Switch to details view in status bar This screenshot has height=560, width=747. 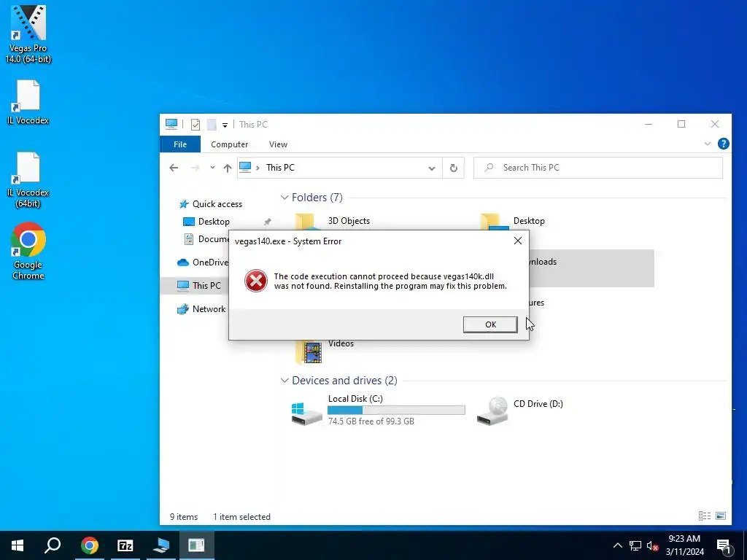pyautogui.click(x=705, y=516)
